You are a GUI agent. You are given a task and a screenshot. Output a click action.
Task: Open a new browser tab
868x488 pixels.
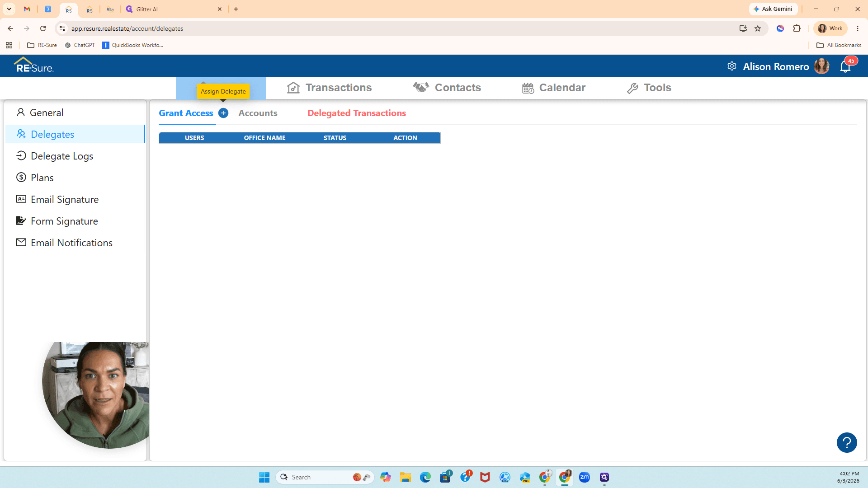(236, 9)
